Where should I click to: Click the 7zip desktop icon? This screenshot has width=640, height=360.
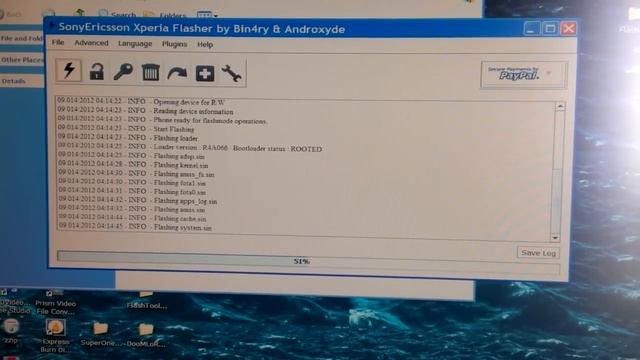click(x=11, y=331)
